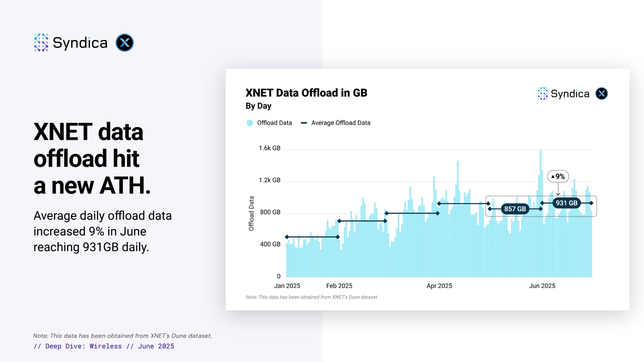Click the Deep Dive: Wireless June 2025 text

point(104,346)
